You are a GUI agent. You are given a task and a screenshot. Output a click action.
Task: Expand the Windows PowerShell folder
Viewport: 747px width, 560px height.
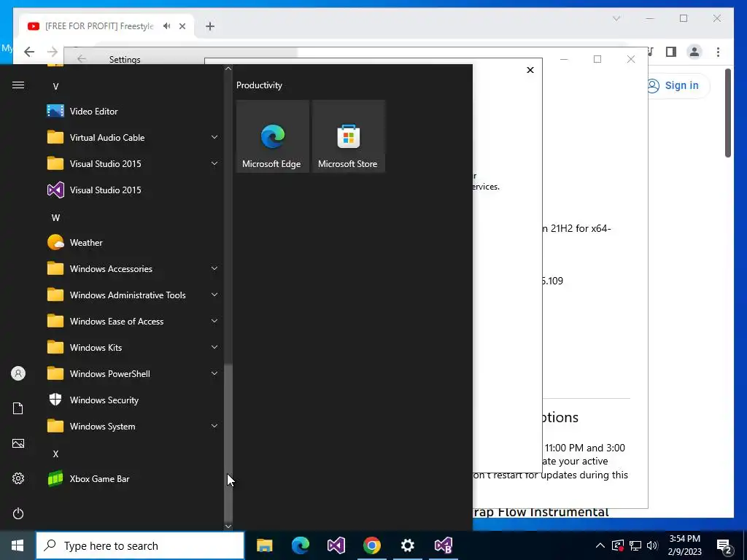133,374
